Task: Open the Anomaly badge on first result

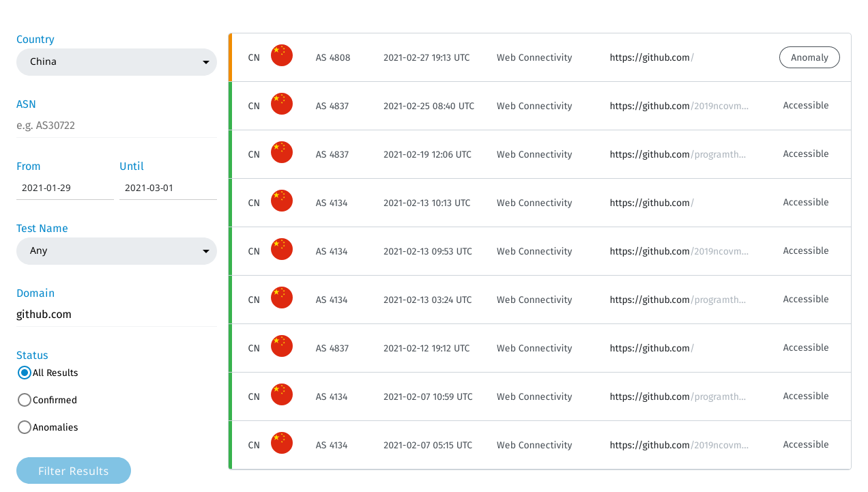Action: pos(809,57)
